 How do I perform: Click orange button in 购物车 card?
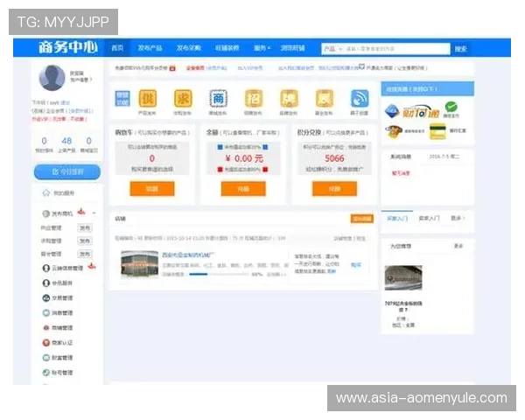(x=152, y=189)
